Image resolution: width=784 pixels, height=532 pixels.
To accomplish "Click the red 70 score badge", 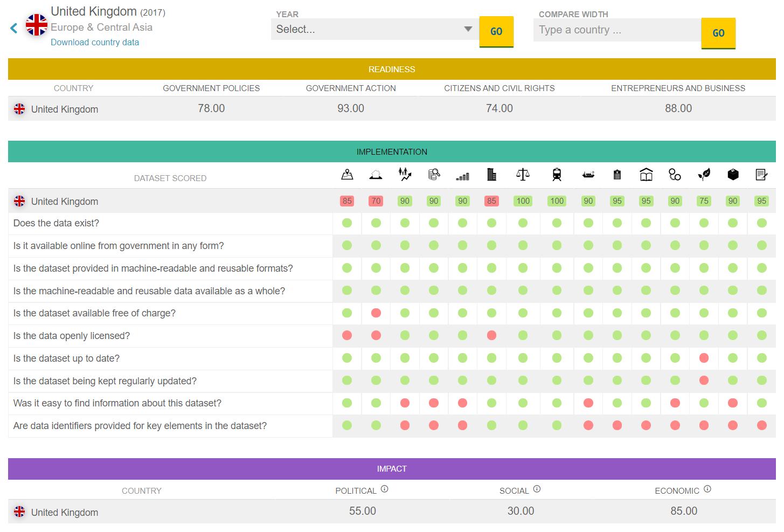I will click(376, 201).
